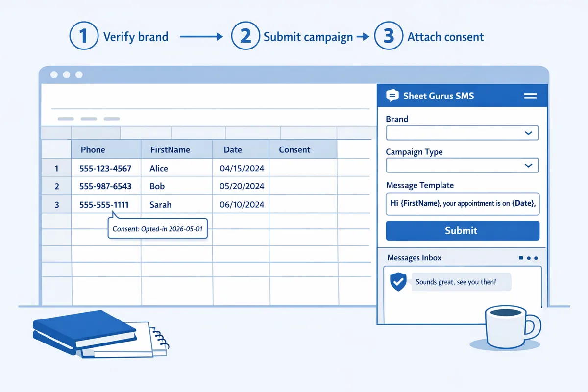Click the 'Consent: Opted-in 2026-05-01' note
Viewport: 588px width, 392px height.
157,228
